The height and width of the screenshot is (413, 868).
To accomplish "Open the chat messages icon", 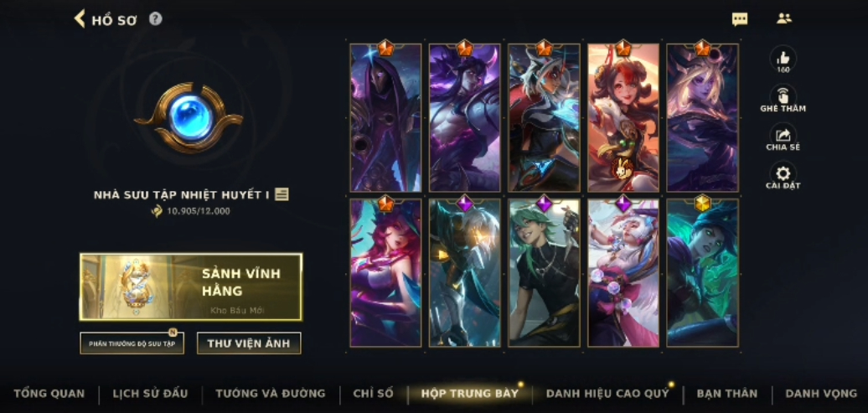I will [x=740, y=19].
